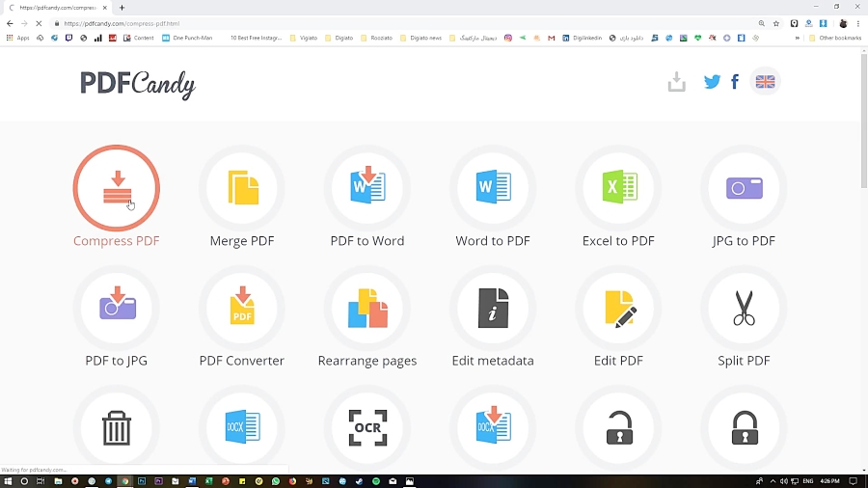Click the Rearrange pages text label

tap(367, 361)
